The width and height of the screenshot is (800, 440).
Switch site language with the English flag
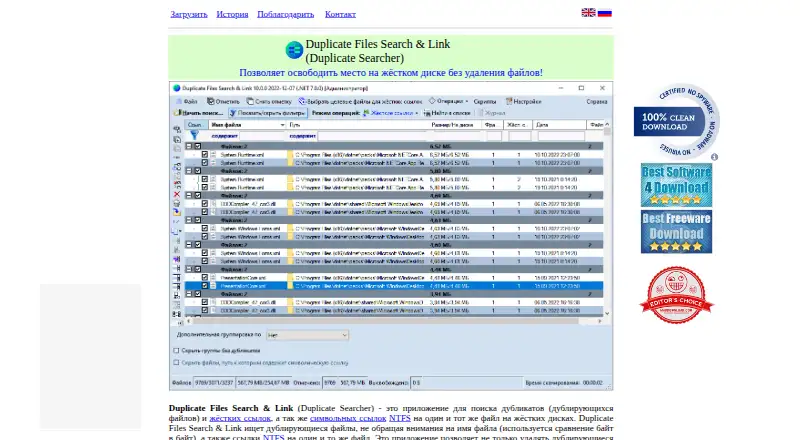pos(588,13)
